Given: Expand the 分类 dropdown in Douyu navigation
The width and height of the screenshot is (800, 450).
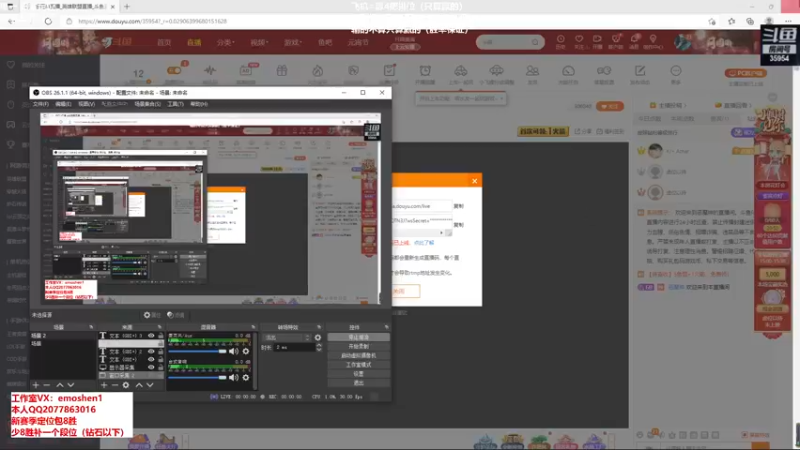Looking at the screenshot, I should [226, 42].
